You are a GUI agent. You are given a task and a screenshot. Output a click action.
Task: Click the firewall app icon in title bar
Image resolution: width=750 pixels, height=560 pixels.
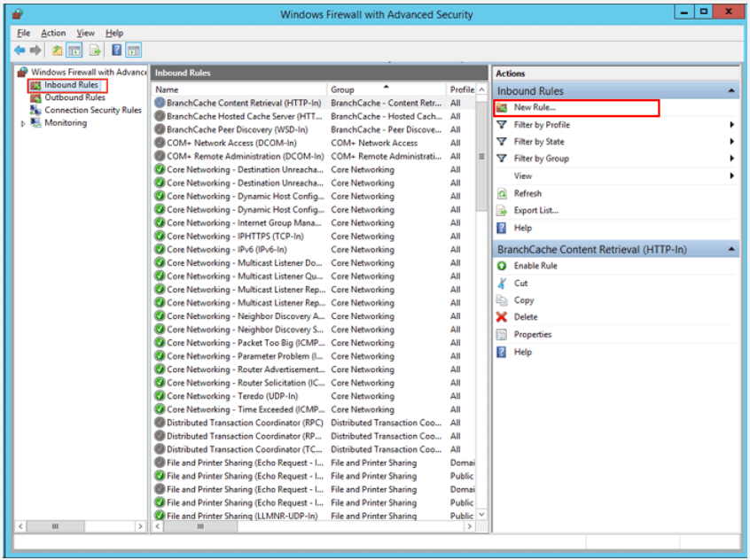[18, 14]
